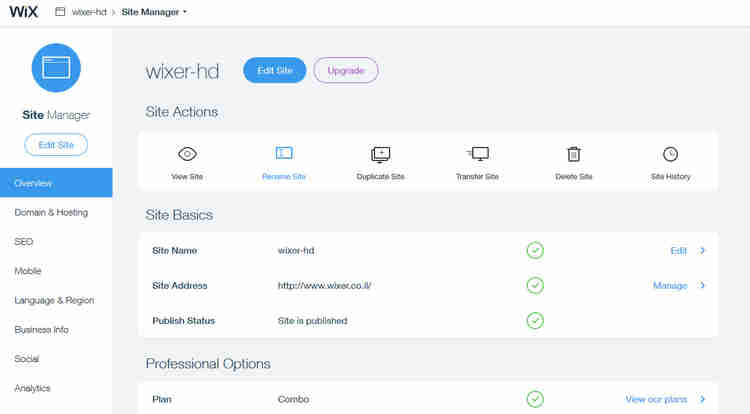Click the Upgrade button
Viewport: 750px width, 414px height.
point(346,70)
